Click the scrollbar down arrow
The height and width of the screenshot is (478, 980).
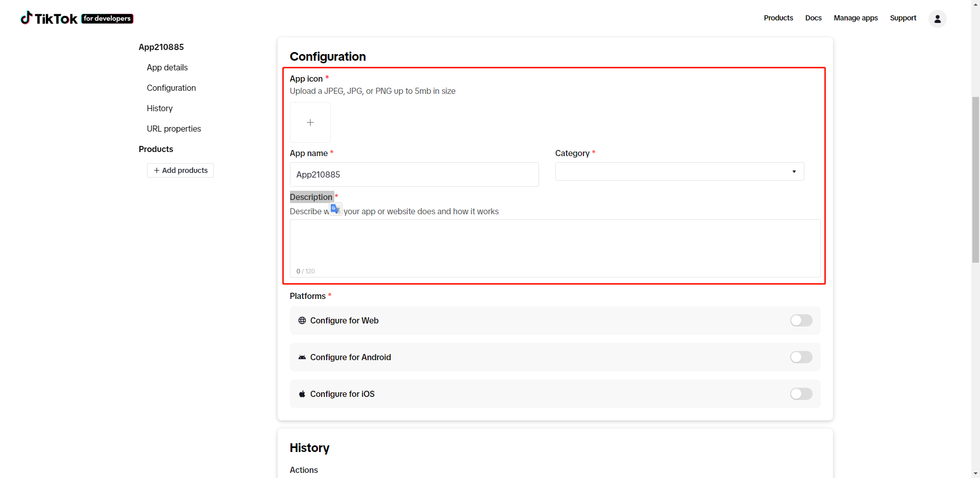[x=975, y=473]
